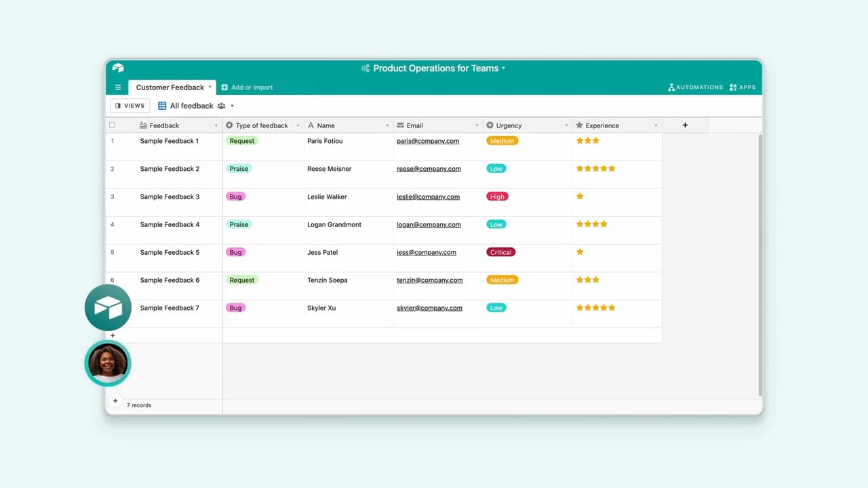Select the Sample Feedback 1 cell
Image resolution: width=868 pixels, height=488 pixels.
coord(170,141)
